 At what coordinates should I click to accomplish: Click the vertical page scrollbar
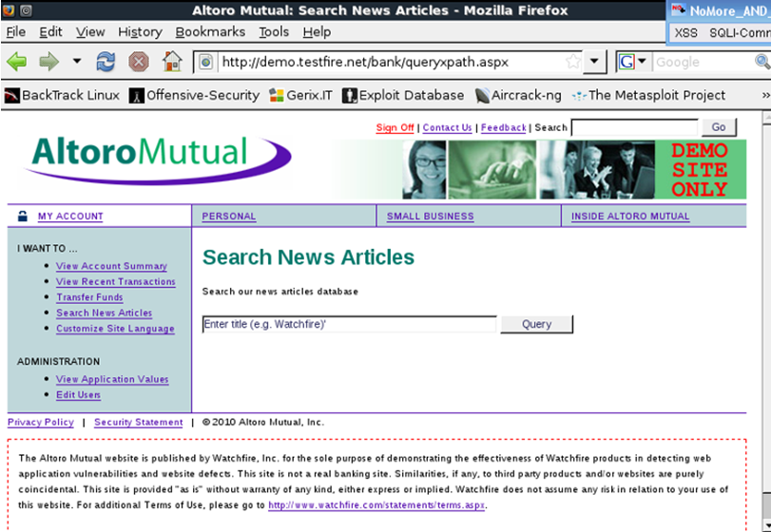766,319
